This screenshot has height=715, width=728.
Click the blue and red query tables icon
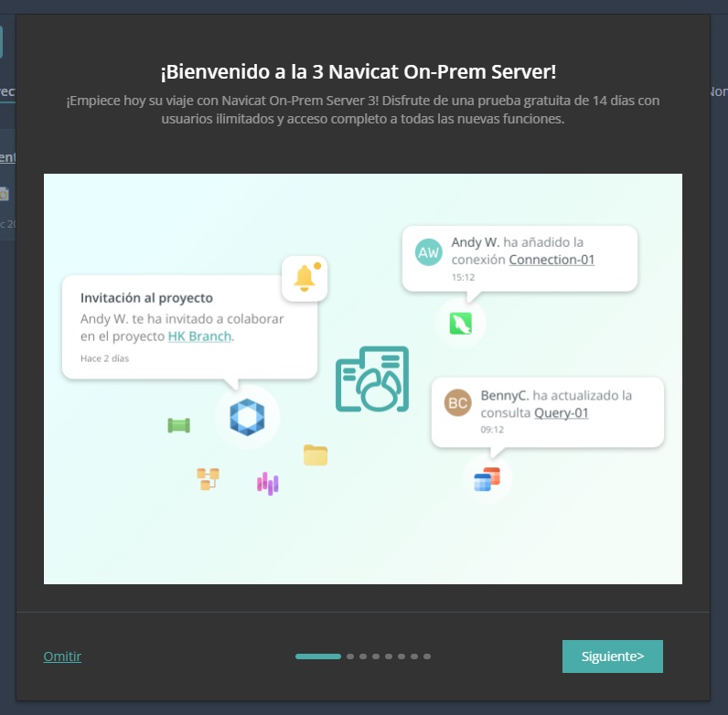pyautogui.click(x=487, y=479)
